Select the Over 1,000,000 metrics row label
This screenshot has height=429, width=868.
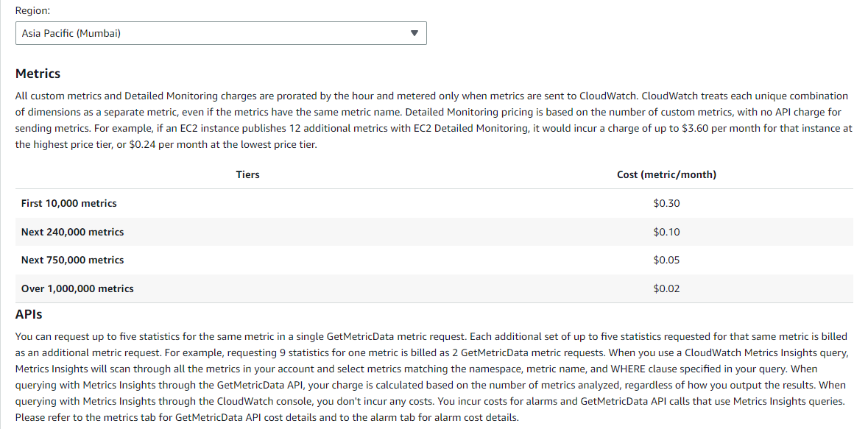pyautogui.click(x=77, y=288)
